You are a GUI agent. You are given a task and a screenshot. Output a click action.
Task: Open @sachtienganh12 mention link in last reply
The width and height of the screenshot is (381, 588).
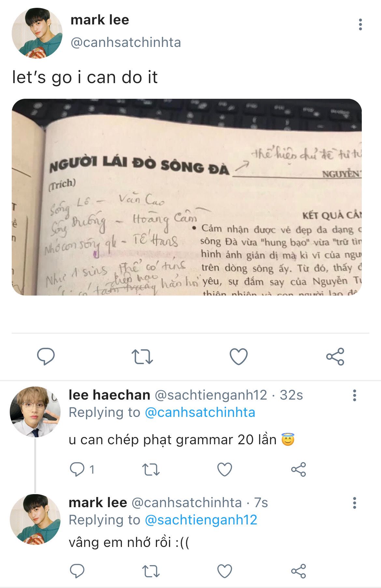coord(201,520)
